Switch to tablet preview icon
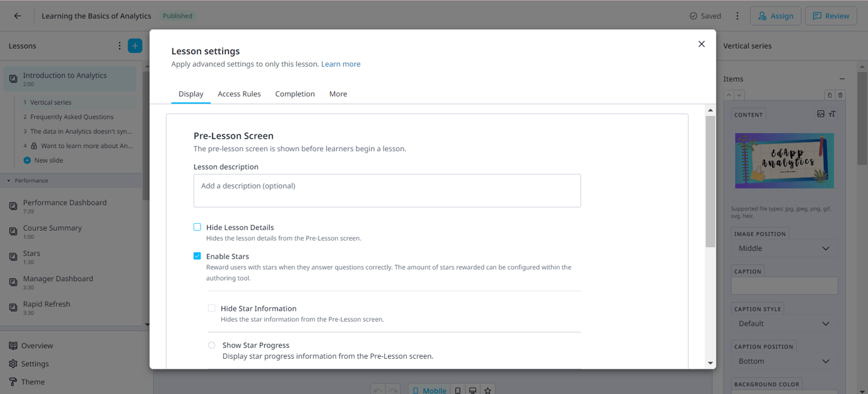 click(x=458, y=390)
